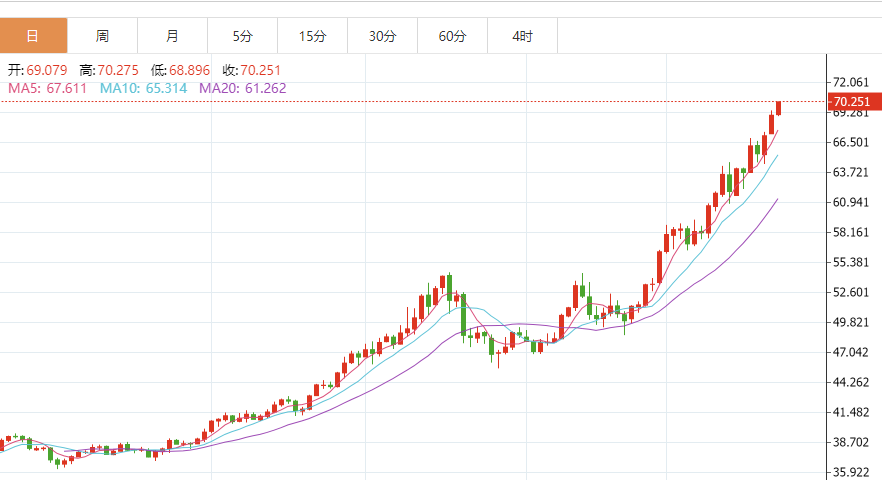Click the MA5: 67.611 indicator label
This screenshot has height=480, width=882.
pos(49,88)
